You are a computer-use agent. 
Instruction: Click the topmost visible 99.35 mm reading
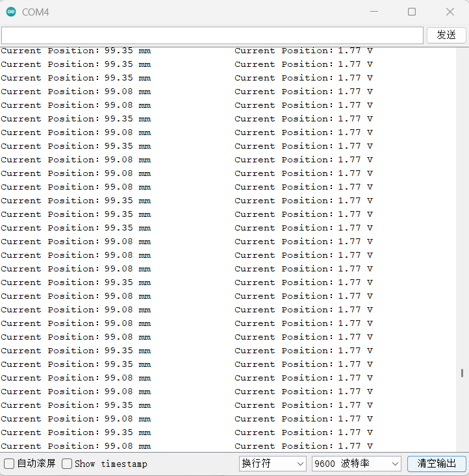click(127, 51)
